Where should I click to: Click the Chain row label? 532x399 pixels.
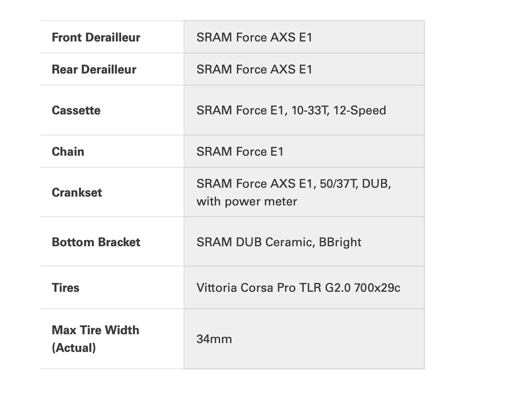[68, 152]
